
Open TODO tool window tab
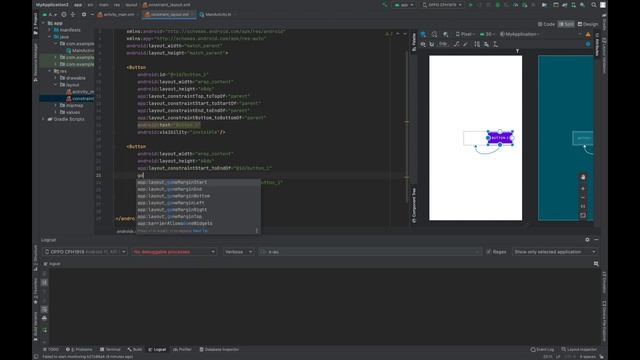51,349
